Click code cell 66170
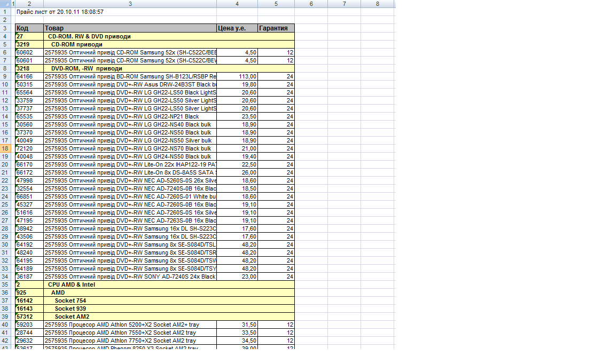 point(29,164)
